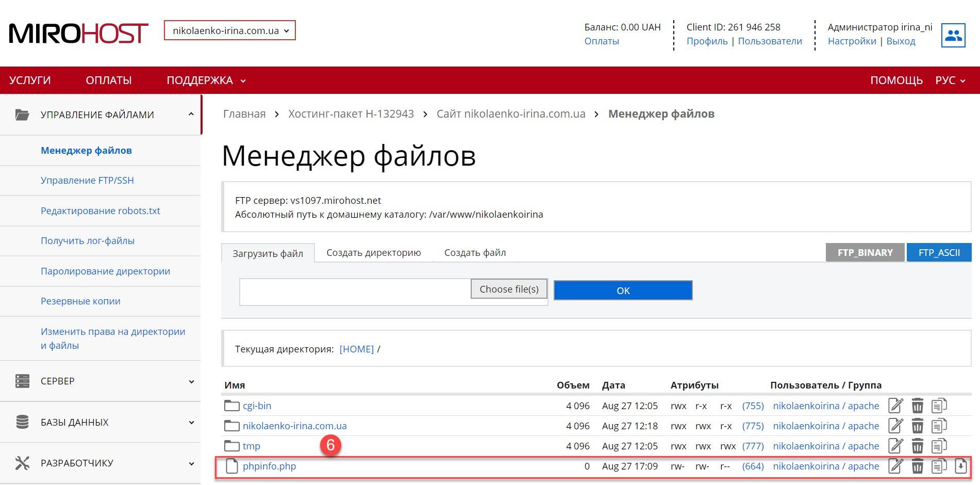Open the ПОМОЩЬ menu item

[x=896, y=80]
